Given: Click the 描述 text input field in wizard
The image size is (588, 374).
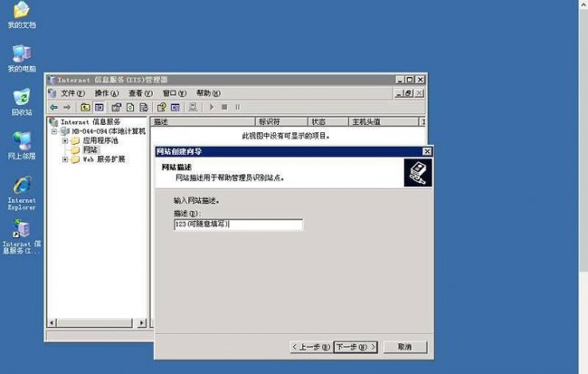Looking at the screenshot, I should pyautogui.click(x=238, y=225).
